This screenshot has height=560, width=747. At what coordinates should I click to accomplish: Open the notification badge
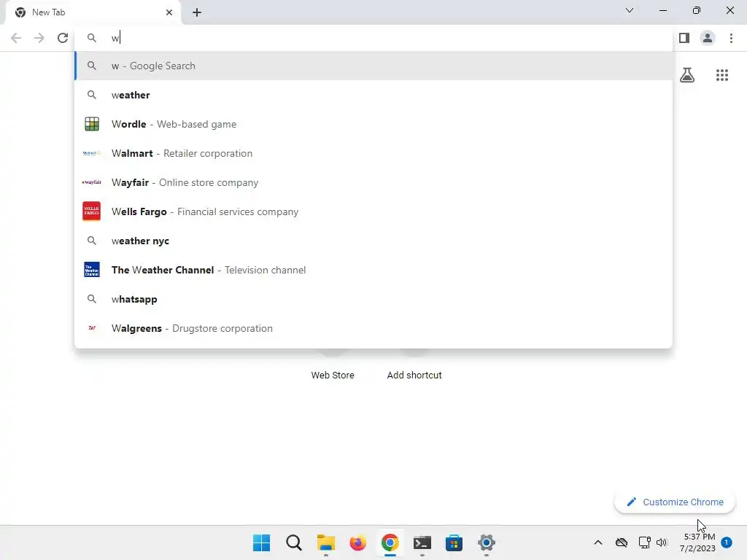pos(726,542)
